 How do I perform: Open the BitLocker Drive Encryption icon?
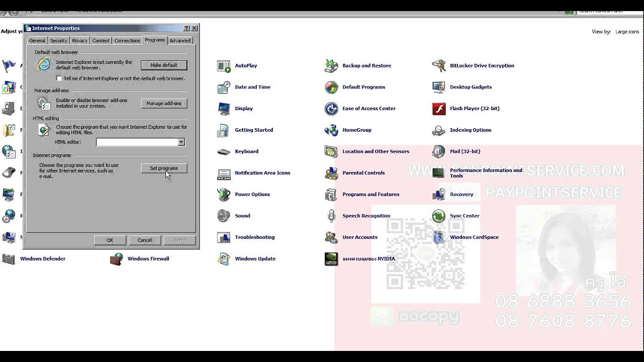click(439, 66)
